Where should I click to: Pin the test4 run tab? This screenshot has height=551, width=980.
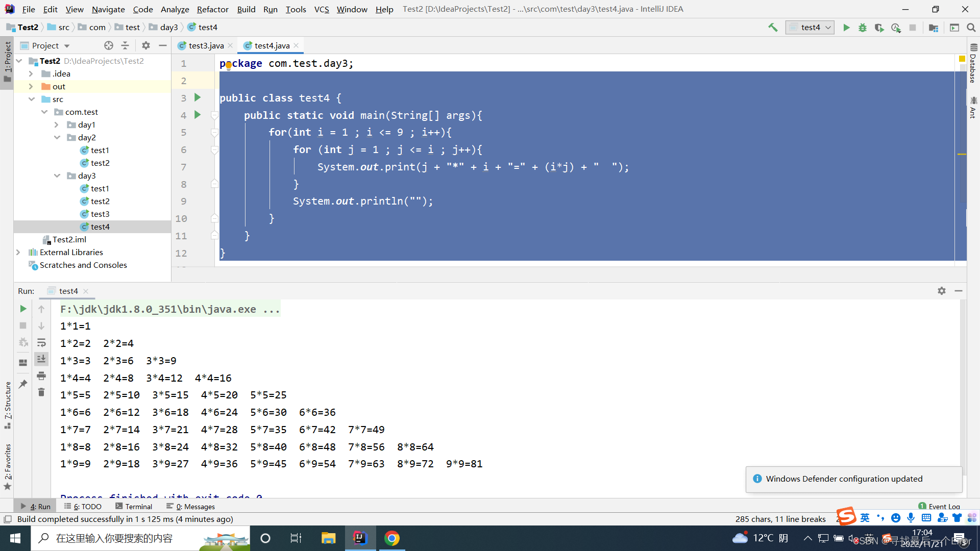(23, 384)
